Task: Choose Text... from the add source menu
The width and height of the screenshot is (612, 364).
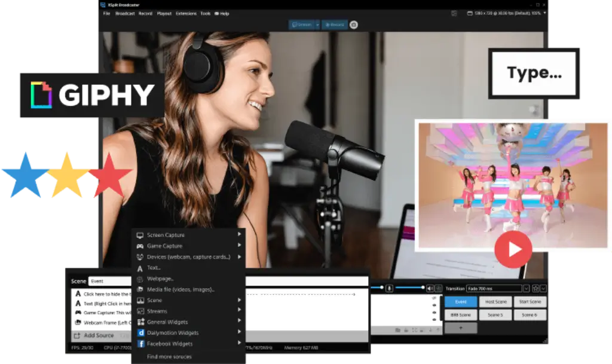Action: click(x=154, y=268)
